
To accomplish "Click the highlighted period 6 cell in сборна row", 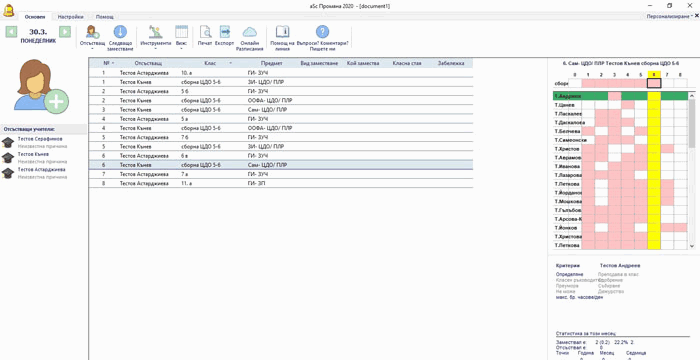I will (654, 83).
